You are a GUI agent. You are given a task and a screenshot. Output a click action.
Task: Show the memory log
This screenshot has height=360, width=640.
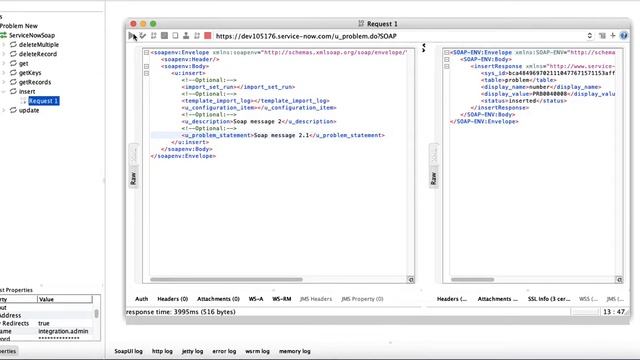(x=295, y=351)
